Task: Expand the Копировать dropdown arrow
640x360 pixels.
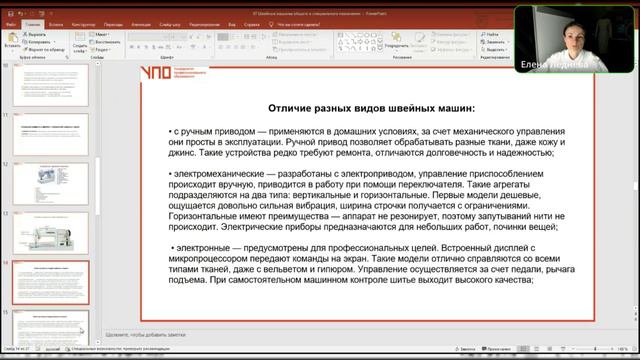Action: point(54,42)
